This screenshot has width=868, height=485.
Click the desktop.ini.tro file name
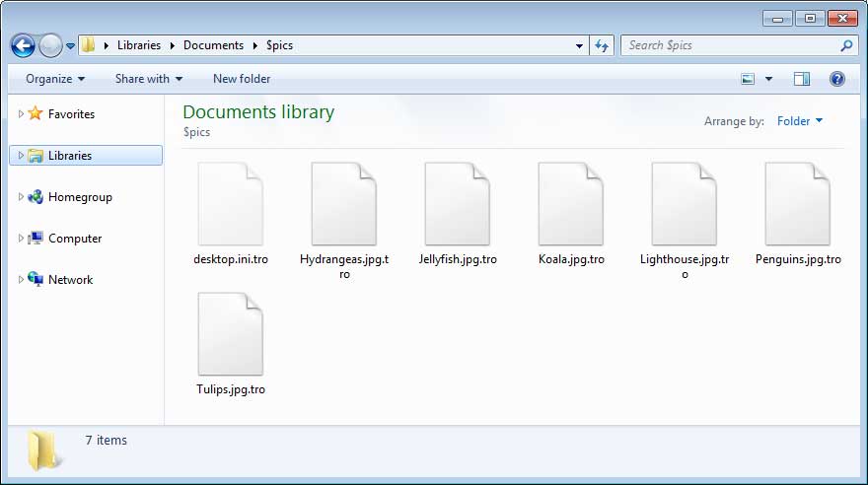pos(231,259)
